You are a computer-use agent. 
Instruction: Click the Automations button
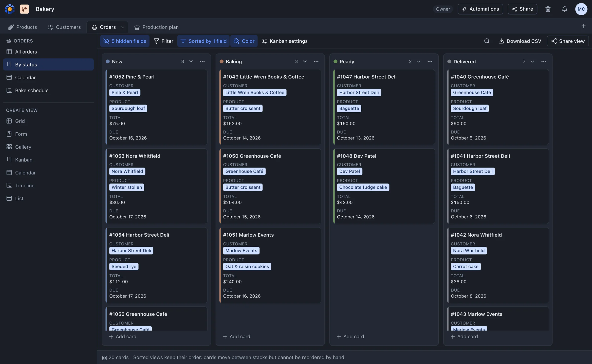coord(480,9)
